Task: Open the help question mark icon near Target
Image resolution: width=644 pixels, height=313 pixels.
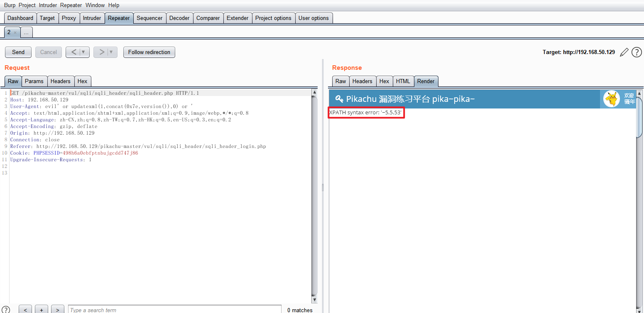Action: tap(637, 52)
